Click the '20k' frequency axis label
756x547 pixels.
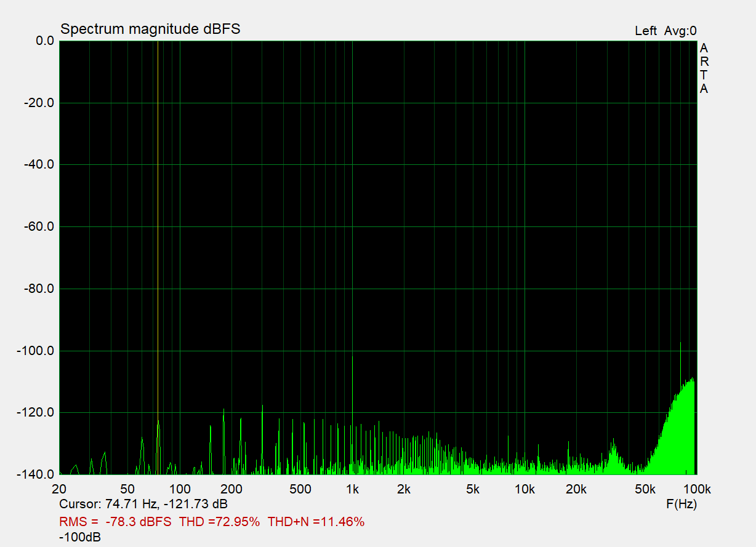tap(576, 490)
